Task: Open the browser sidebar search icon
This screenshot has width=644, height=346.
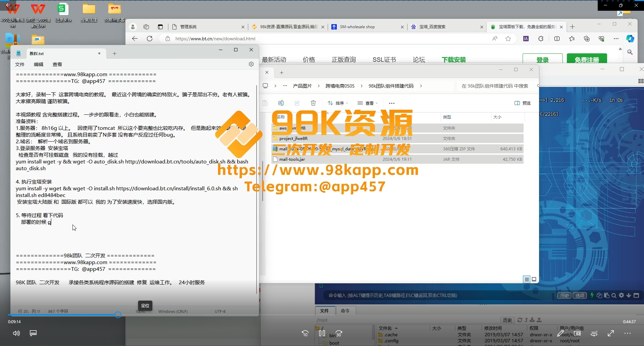Action: click(x=630, y=52)
